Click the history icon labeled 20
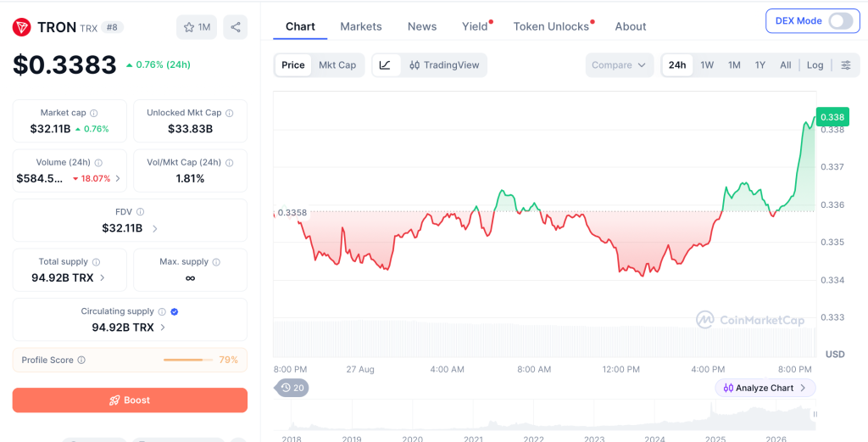Screen dimensions: 868x442 click(292, 388)
